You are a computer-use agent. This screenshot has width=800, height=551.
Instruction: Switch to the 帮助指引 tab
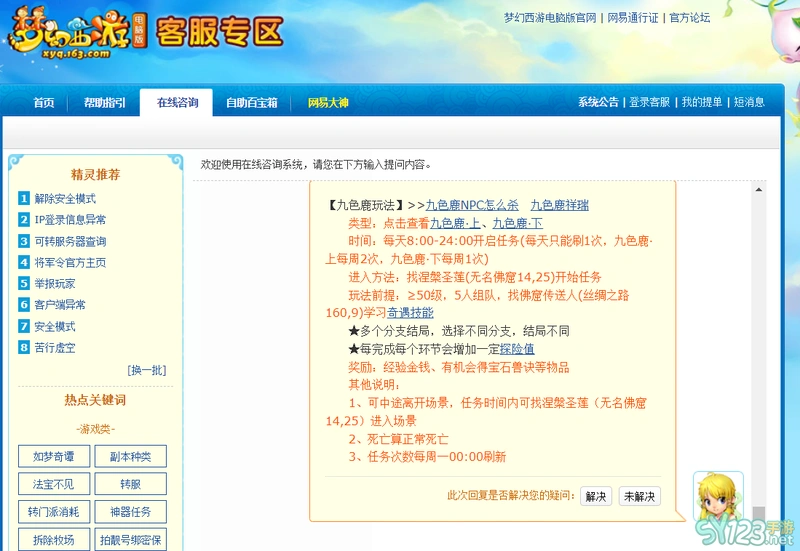[105, 103]
